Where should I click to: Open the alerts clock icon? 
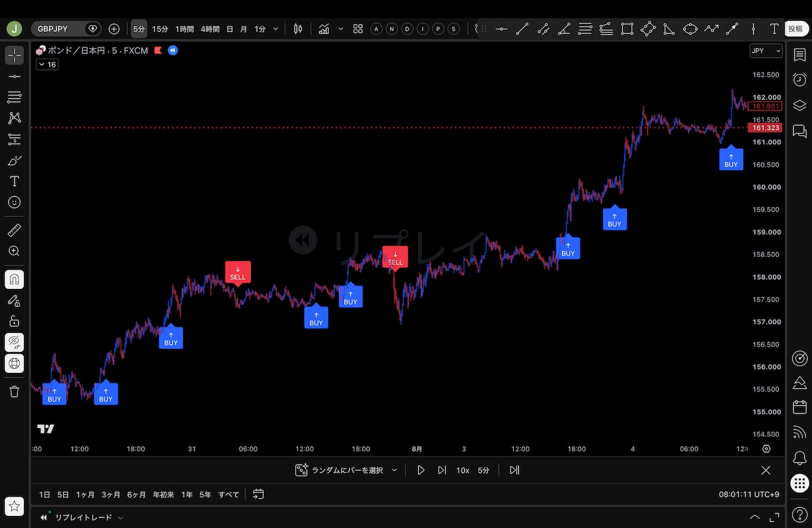(x=799, y=80)
